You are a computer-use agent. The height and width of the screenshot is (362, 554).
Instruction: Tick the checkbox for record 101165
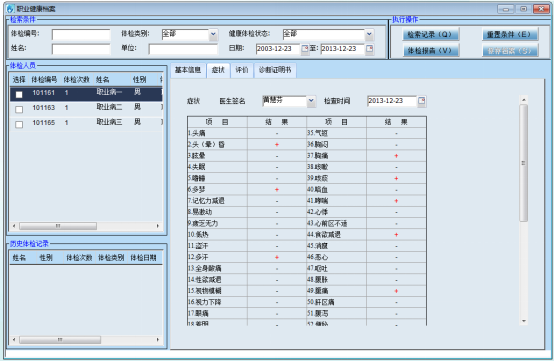[19, 124]
